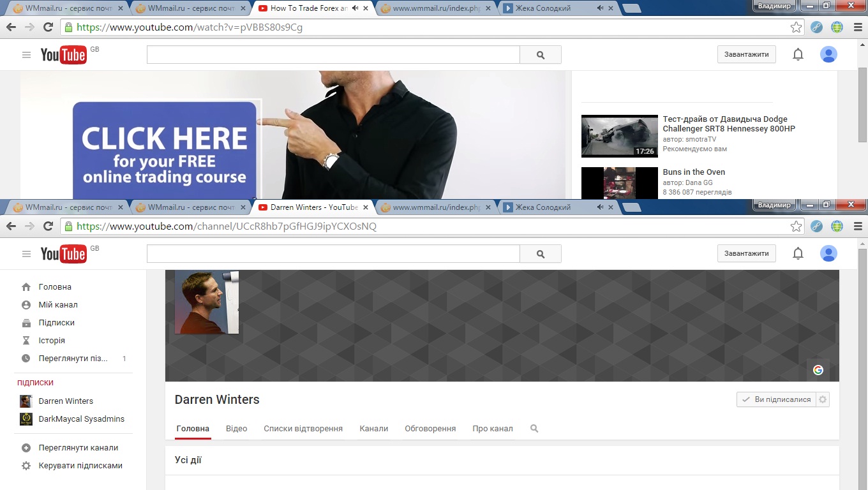The height and width of the screenshot is (490, 868).
Task: Click Завантажити upload button in the video-page window
Action: (747, 55)
